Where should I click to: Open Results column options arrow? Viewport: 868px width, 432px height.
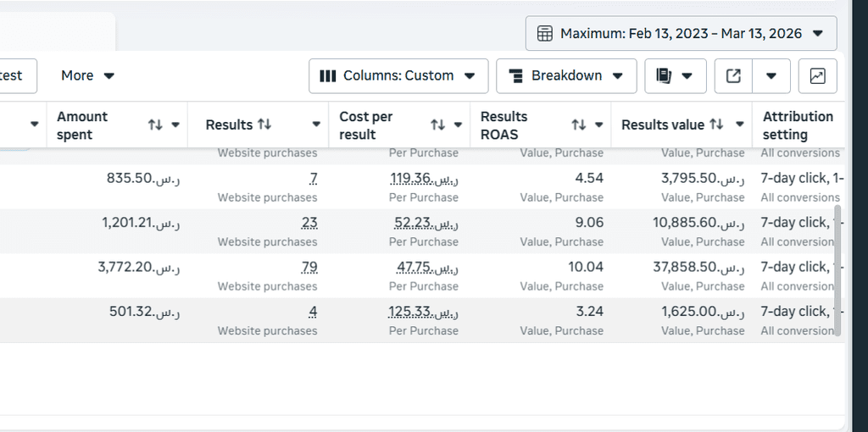[316, 125]
